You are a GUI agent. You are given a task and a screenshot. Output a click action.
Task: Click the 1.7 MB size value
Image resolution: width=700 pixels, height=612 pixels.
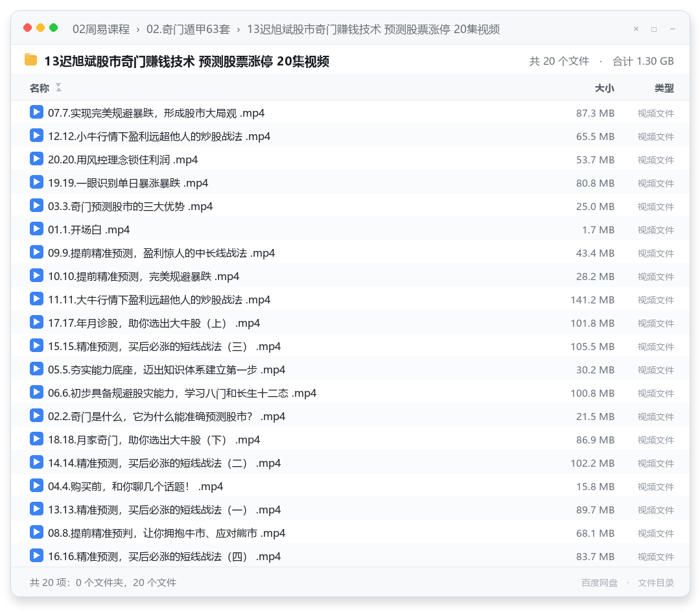tap(598, 230)
